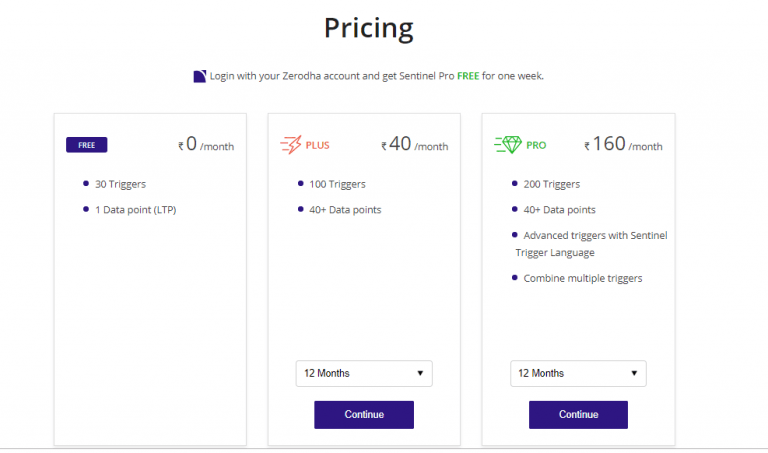768x453 pixels.
Task: Open the PLUS plan duration dropdown
Action: pos(364,374)
